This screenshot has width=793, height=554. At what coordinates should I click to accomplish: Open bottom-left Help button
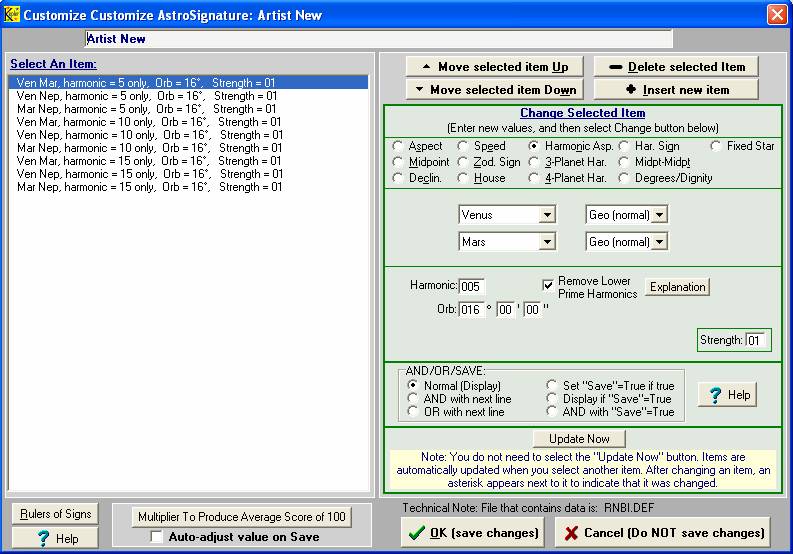tap(56, 539)
